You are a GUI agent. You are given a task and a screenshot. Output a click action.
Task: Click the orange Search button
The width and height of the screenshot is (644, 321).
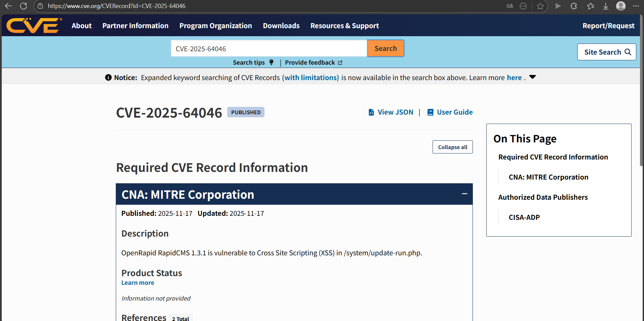coord(385,49)
